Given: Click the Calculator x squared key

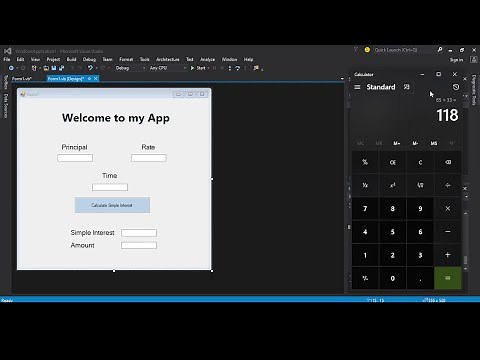Looking at the screenshot, I should [x=393, y=185].
